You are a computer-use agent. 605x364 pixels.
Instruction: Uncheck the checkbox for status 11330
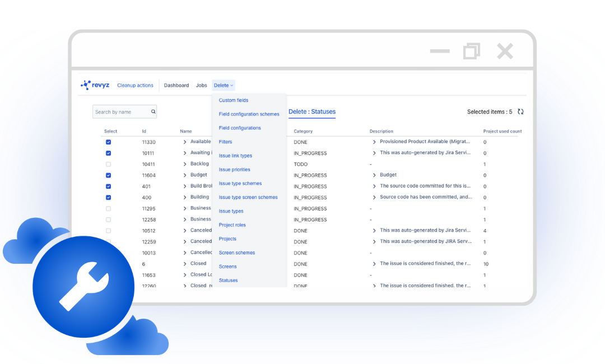(109, 142)
